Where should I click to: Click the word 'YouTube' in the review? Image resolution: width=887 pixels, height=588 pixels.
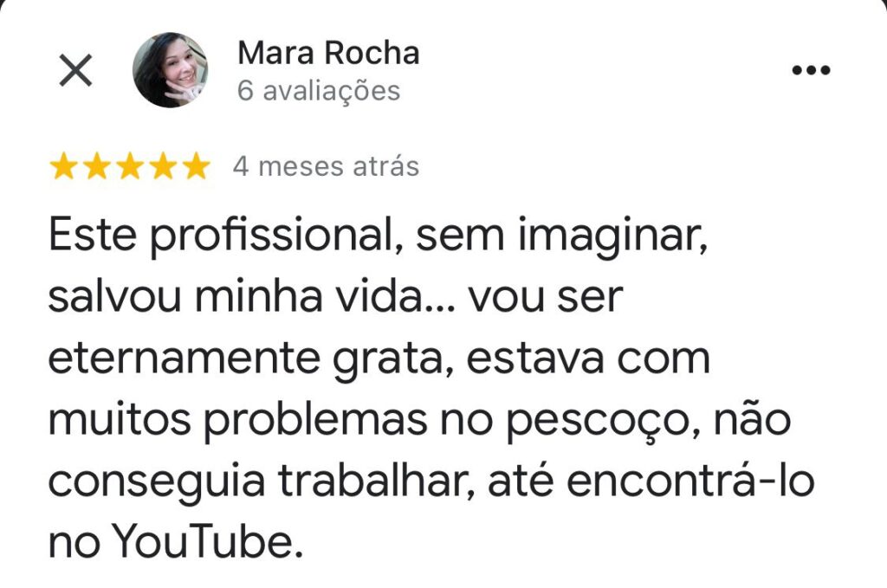(208, 541)
